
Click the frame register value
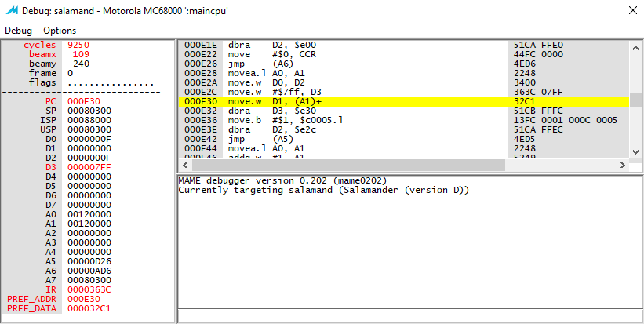pos(71,73)
